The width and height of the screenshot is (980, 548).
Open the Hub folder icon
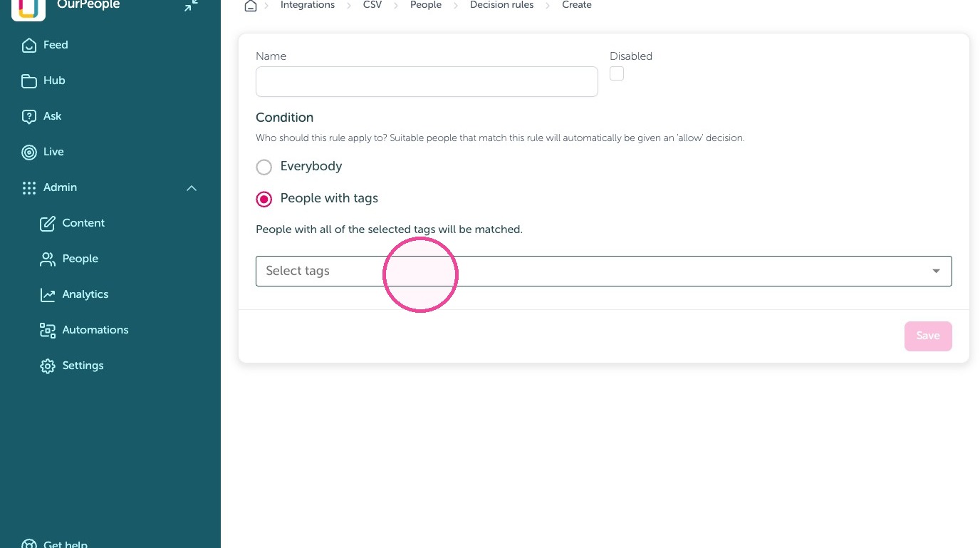[29, 81]
